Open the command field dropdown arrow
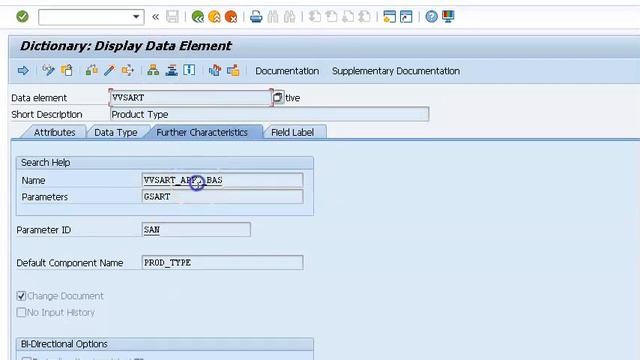Screen dimensions: 640x360 click(x=136, y=17)
